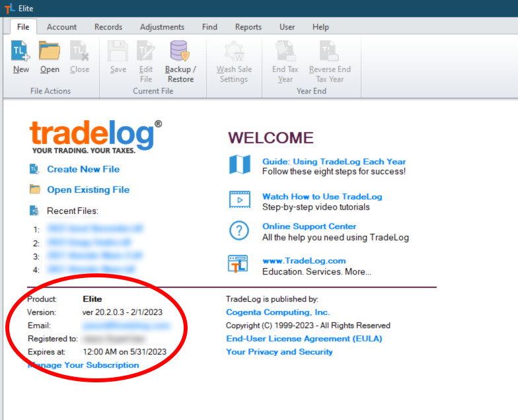518x420 pixels.
Task: Click the blurred email address link
Action: (x=126, y=326)
